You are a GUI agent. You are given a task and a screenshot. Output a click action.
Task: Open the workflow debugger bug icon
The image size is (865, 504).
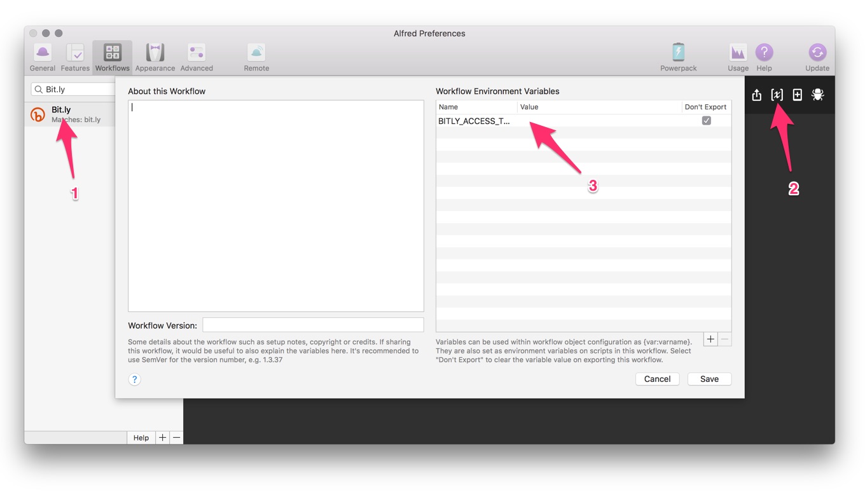click(x=818, y=95)
